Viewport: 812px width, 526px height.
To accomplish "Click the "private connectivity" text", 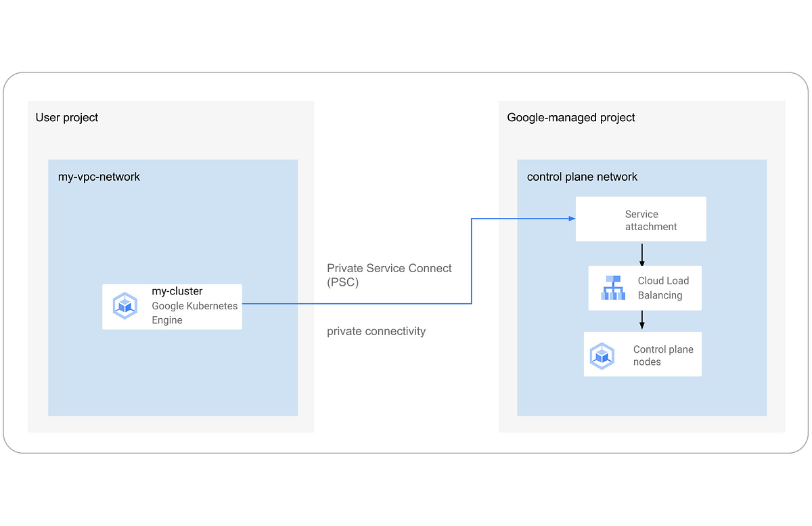I will (376, 331).
